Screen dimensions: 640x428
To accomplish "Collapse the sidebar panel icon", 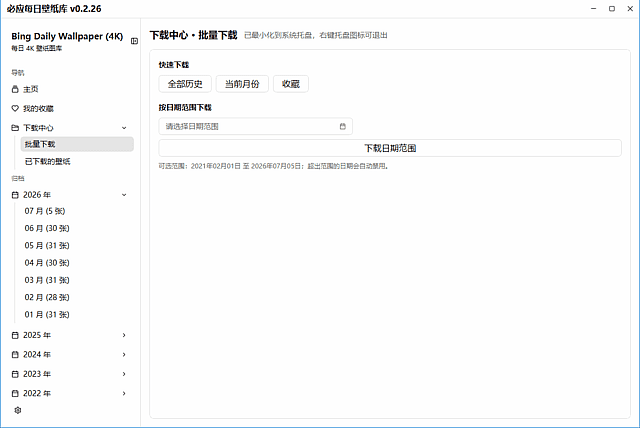I will 134,41.
